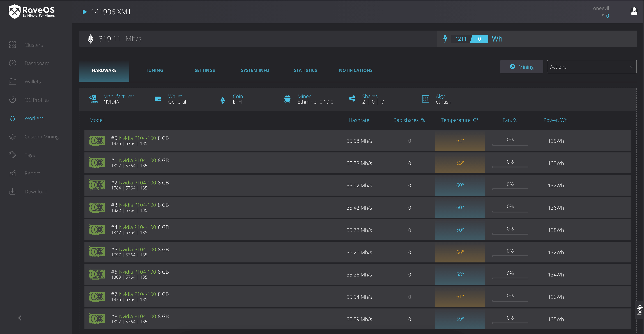Click the RaveOS logo
The height and width of the screenshot is (334, 644).
(31, 12)
